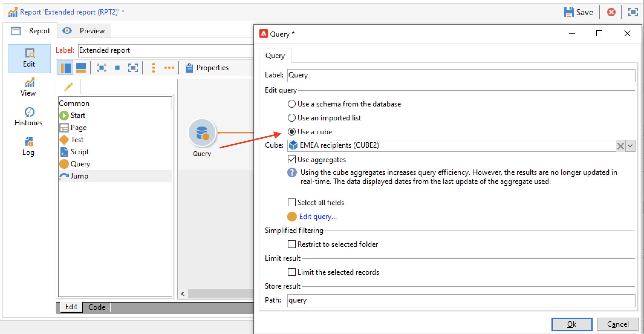Open the Log sidebar panel
644x334 pixels.
(29, 146)
